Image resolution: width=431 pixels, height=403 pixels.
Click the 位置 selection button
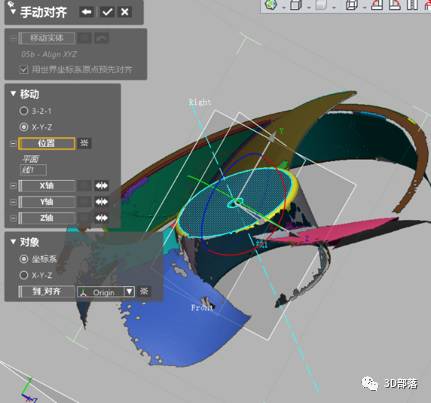(46, 143)
